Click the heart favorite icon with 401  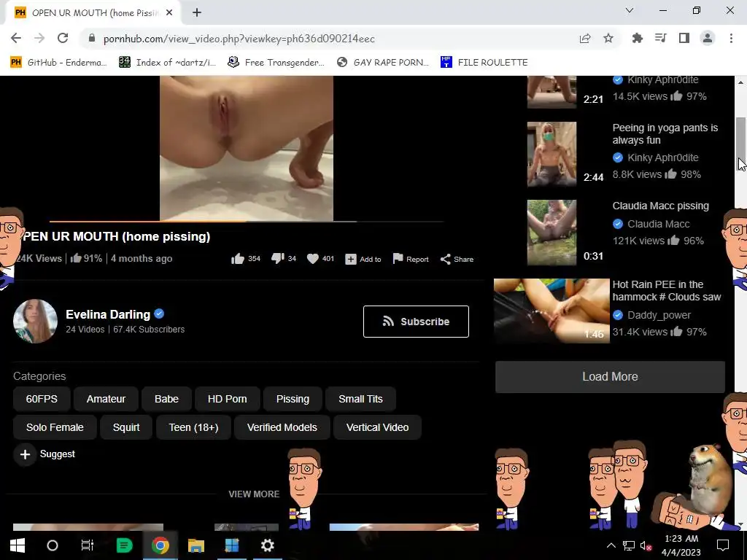[312, 259]
